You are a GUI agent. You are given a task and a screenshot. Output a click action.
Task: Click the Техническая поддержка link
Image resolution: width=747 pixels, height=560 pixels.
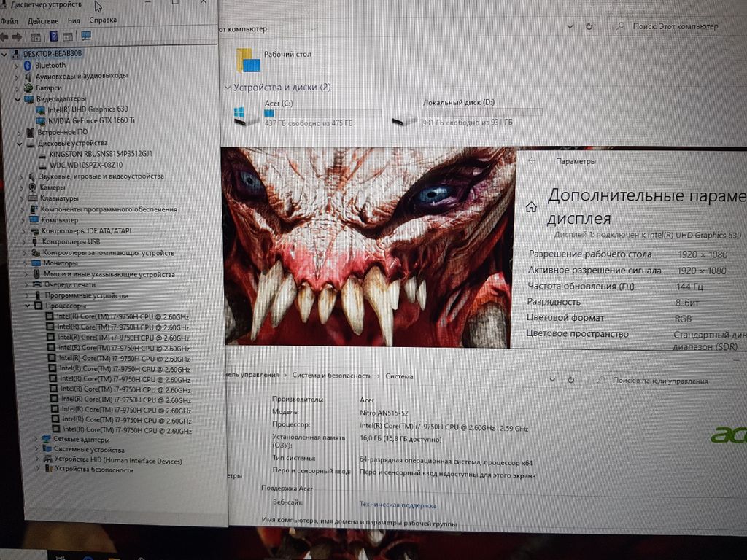pyautogui.click(x=398, y=505)
